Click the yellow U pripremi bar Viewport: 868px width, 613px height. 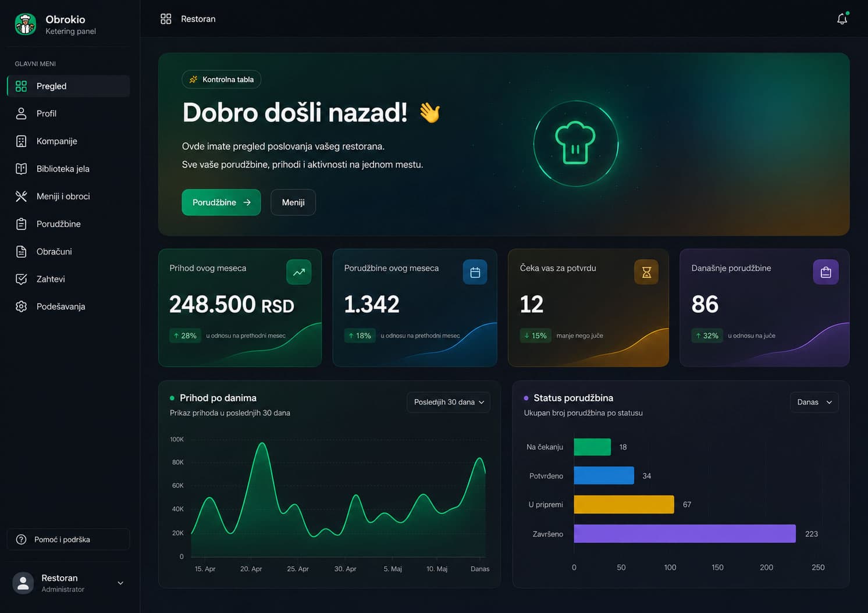coord(624,504)
